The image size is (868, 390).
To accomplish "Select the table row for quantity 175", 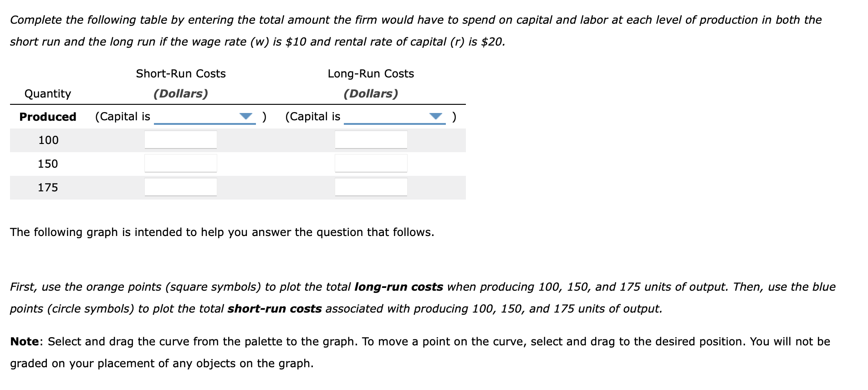I will pyautogui.click(x=47, y=187).
